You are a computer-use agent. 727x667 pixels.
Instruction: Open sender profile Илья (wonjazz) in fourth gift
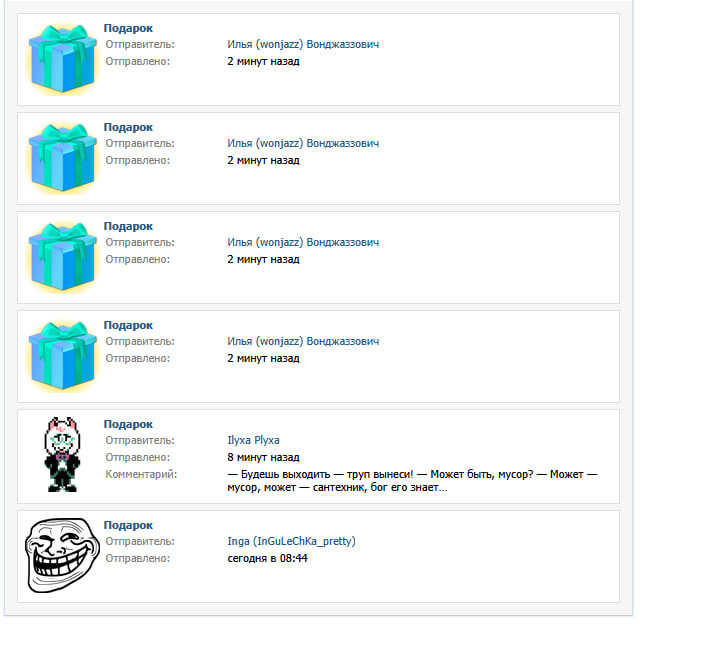click(x=303, y=341)
